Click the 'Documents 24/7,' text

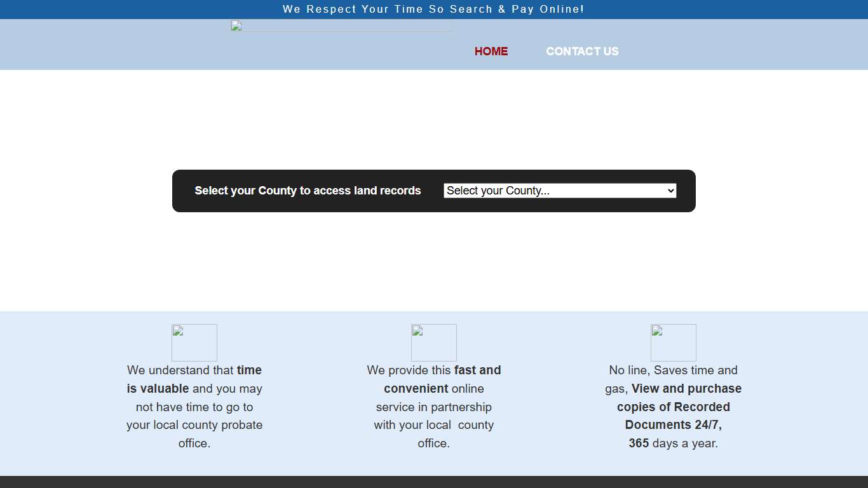674,425
